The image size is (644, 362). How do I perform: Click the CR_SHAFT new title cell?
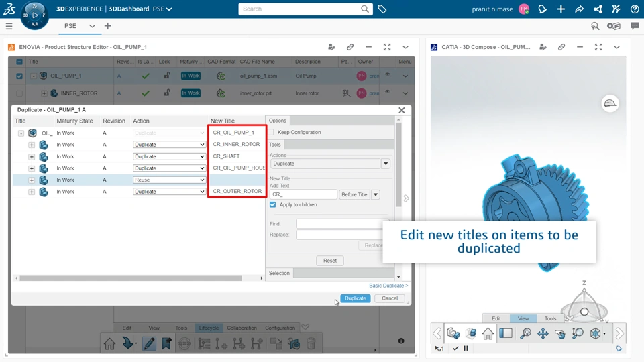pyautogui.click(x=237, y=156)
